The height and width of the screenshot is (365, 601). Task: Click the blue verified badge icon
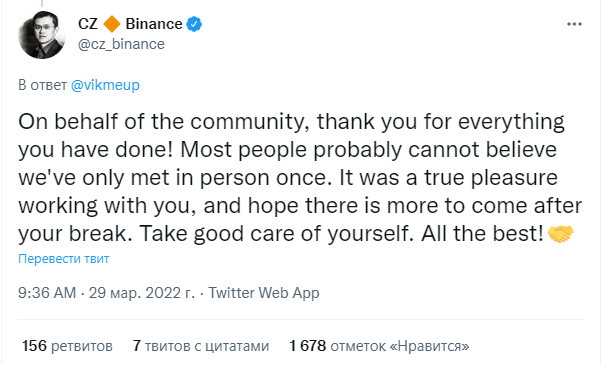pos(194,24)
